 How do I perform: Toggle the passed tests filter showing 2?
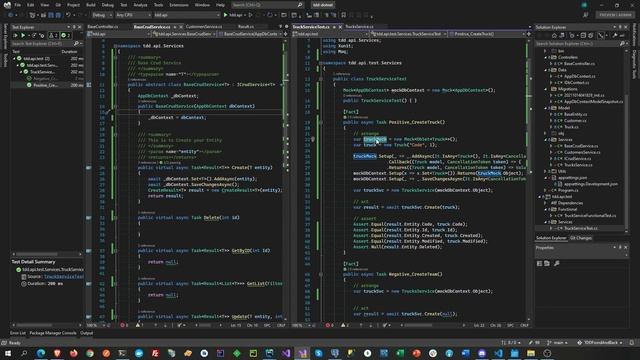[x=66, y=36]
